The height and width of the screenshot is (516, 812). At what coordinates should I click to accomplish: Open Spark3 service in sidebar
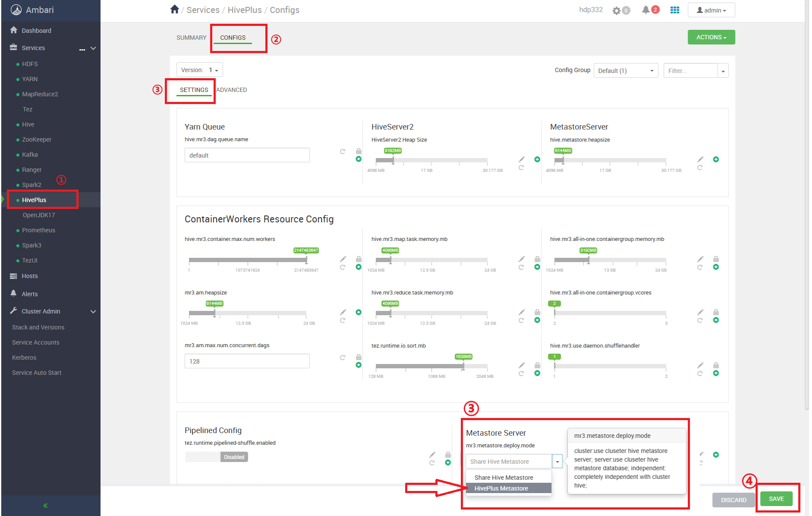[x=31, y=245]
